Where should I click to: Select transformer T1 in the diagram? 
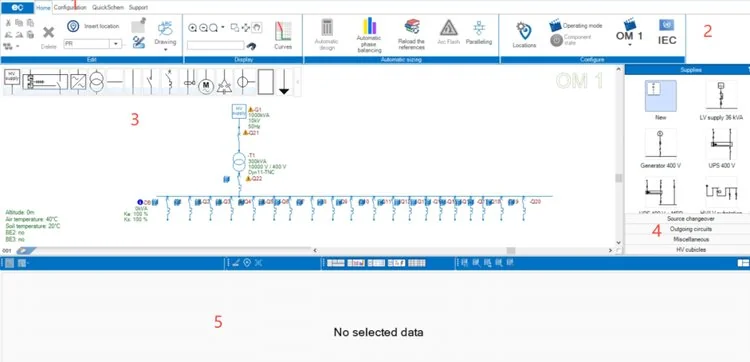tap(239, 163)
